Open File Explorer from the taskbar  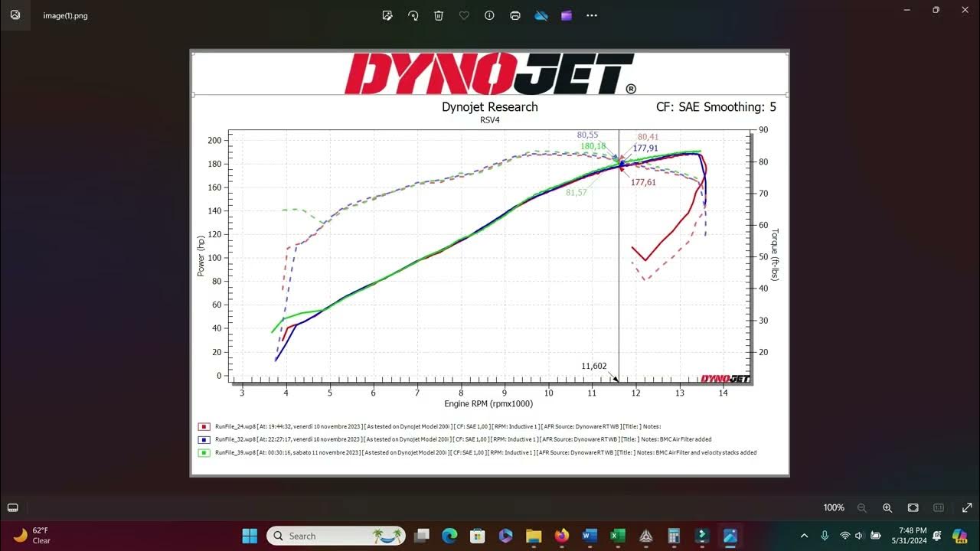point(534,536)
